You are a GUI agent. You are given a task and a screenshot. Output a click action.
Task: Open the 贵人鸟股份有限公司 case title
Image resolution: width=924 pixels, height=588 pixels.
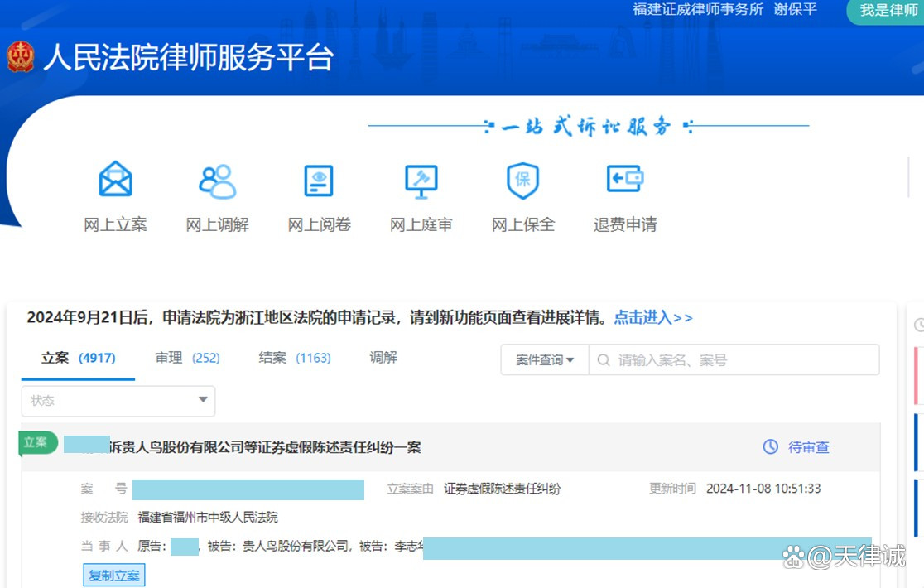coord(265,447)
